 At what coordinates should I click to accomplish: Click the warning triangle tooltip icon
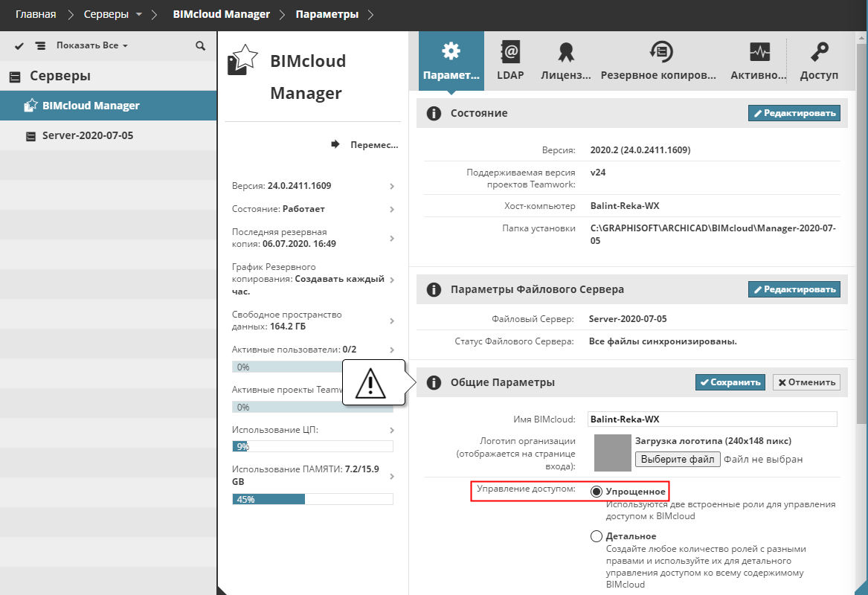click(370, 382)
